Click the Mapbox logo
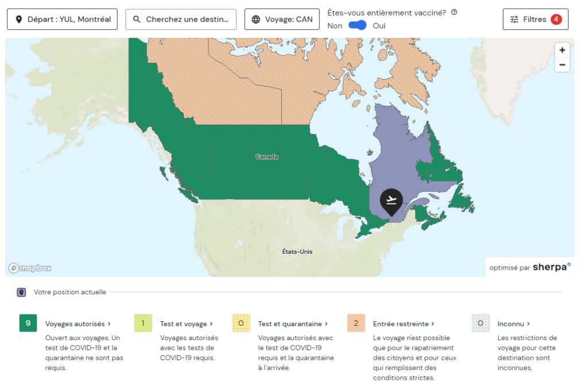The width and height of the screenshot is (588, 389). (30, 268)
